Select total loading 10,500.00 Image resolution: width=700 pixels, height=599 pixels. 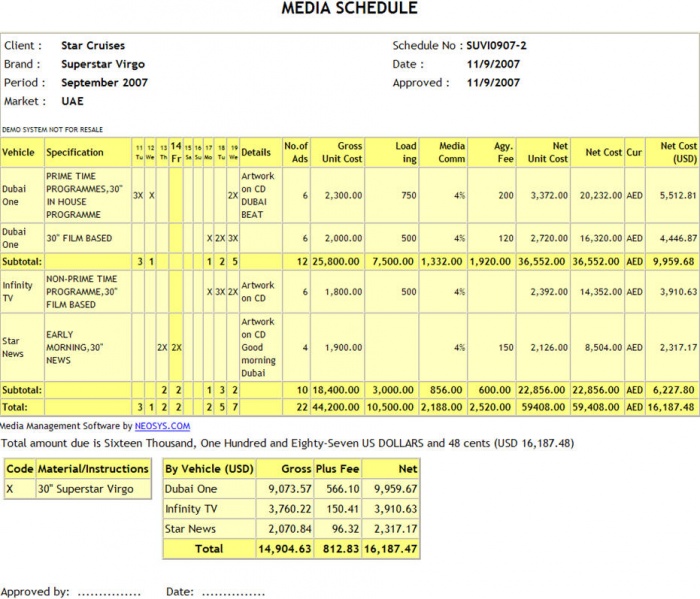(x=392, y=407)
